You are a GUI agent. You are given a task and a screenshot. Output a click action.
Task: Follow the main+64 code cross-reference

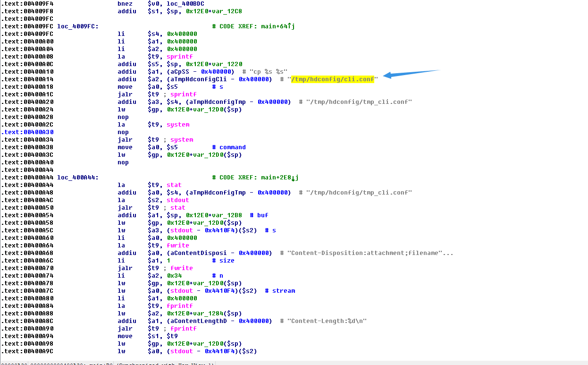(277, 26)
